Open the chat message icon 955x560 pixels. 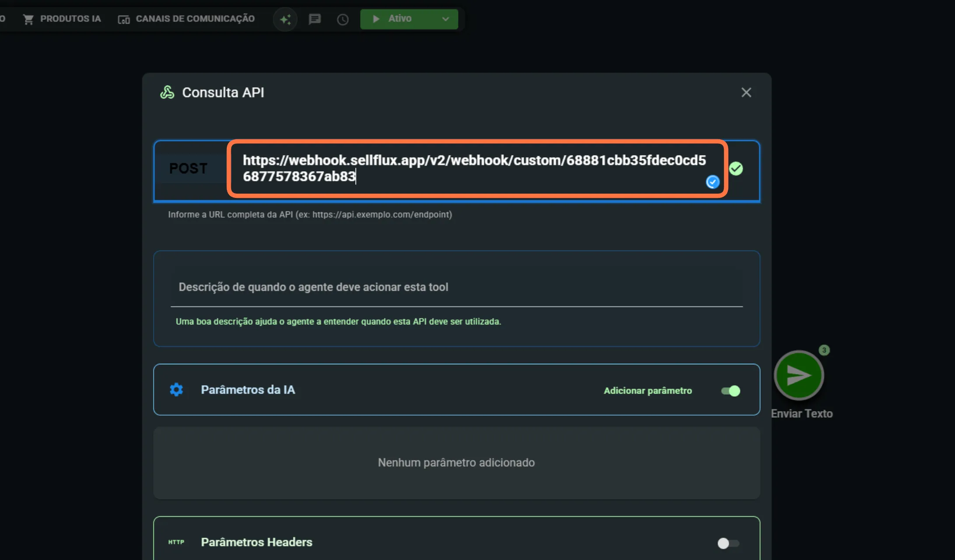pyautogui.click(x=315, y=19)
